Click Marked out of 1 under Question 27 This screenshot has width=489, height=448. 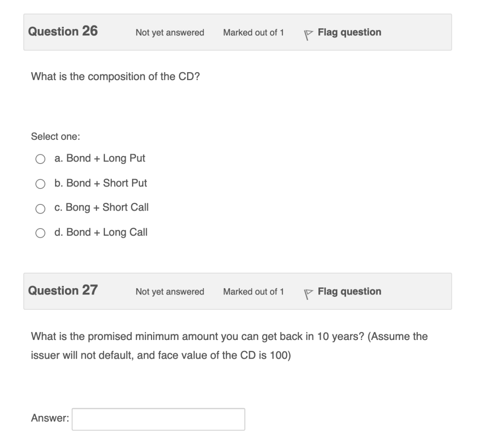pyautogui.click(x=254, y=292)
